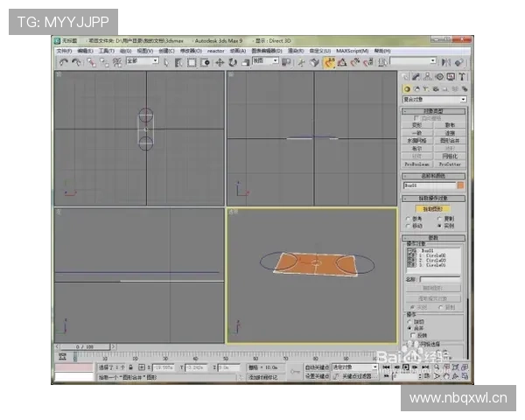525x420 pixels.
Task: Collapse the 对象类型 rollout header
Action: click(x=433, y=111)
